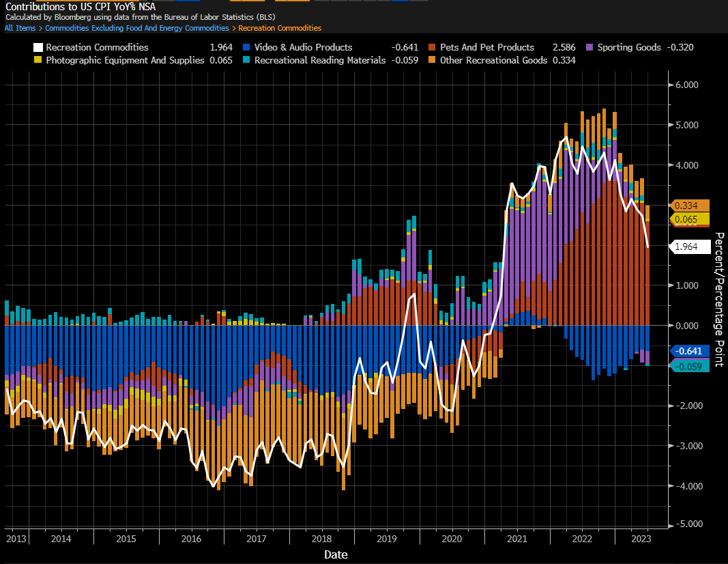Click the 1.000 tick on the y-axis

(x=686, y=285)
